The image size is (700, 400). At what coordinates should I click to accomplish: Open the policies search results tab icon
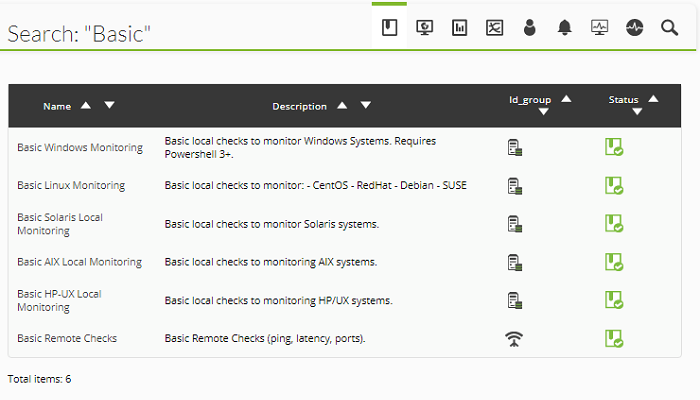[389, 28]
